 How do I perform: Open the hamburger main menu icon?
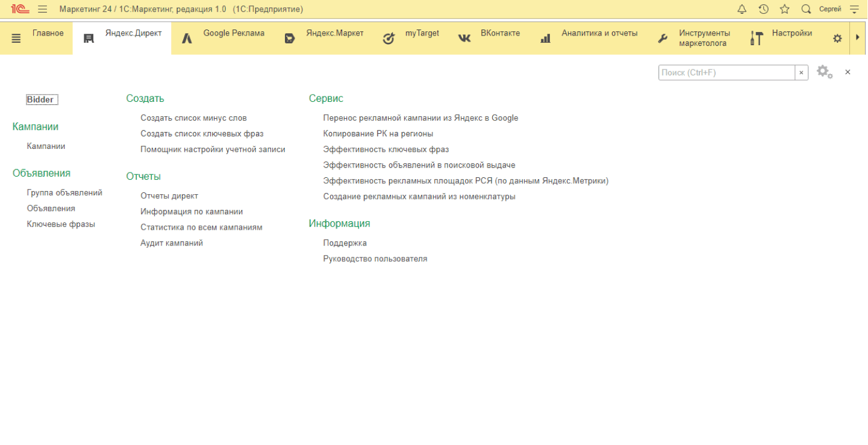click(x=42, y=9)
